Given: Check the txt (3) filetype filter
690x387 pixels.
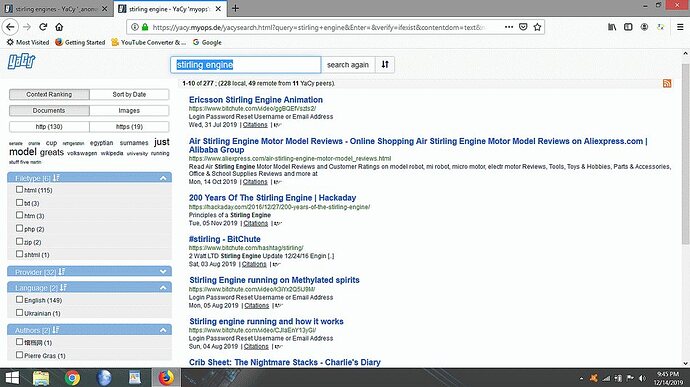Looking at the screenshot, I should (x=19, y=203).
